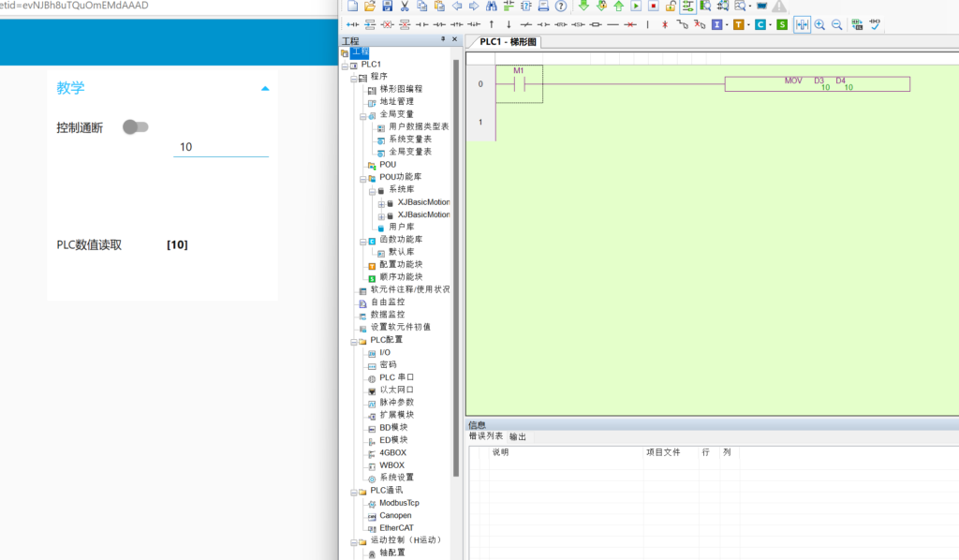Upload program from PLC with green up arrow
Screen dimensions: 959x560
click(618, 6)
